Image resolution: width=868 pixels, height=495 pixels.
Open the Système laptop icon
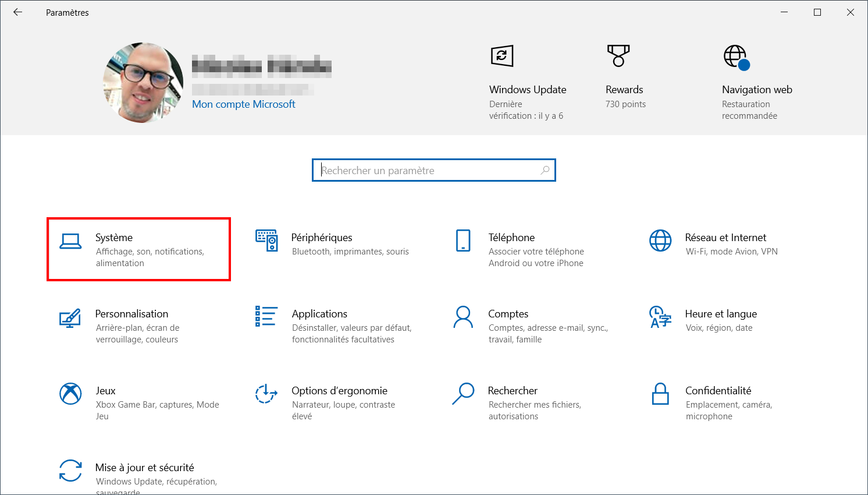coord(70,241)
